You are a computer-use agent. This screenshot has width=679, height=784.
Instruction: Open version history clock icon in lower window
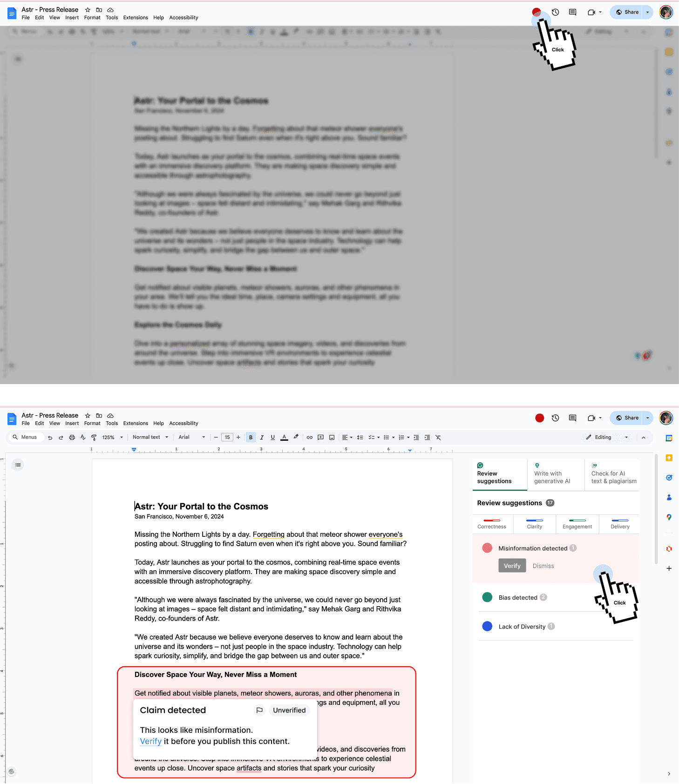coord(555,418)
